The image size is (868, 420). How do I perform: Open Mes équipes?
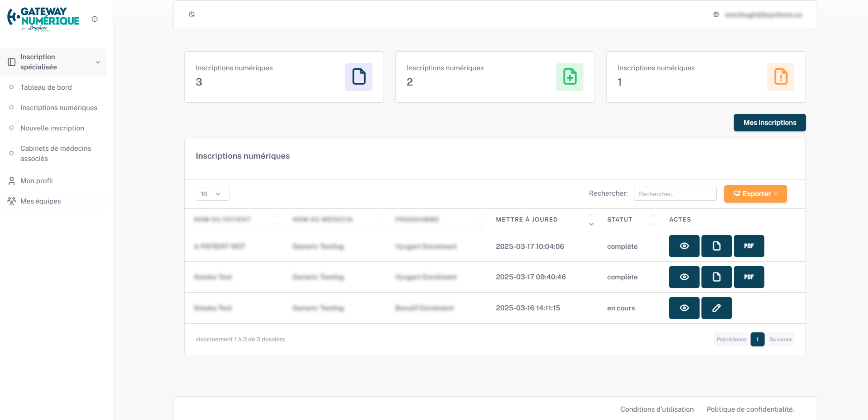click(x=41, y=201)
